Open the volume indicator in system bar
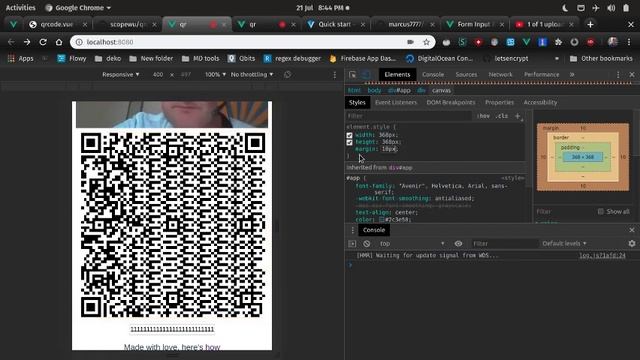Screen dimensions: 640x360 click(611, 8)
